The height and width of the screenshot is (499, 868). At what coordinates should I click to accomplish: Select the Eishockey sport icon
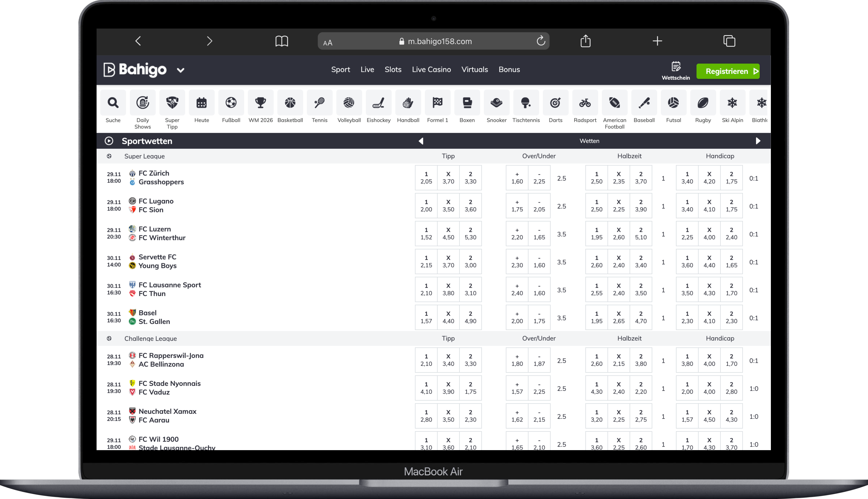coord(378,103)
